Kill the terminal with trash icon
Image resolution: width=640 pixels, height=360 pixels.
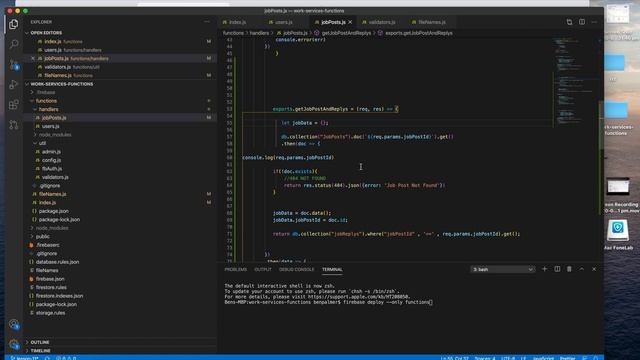pos(569,269)
